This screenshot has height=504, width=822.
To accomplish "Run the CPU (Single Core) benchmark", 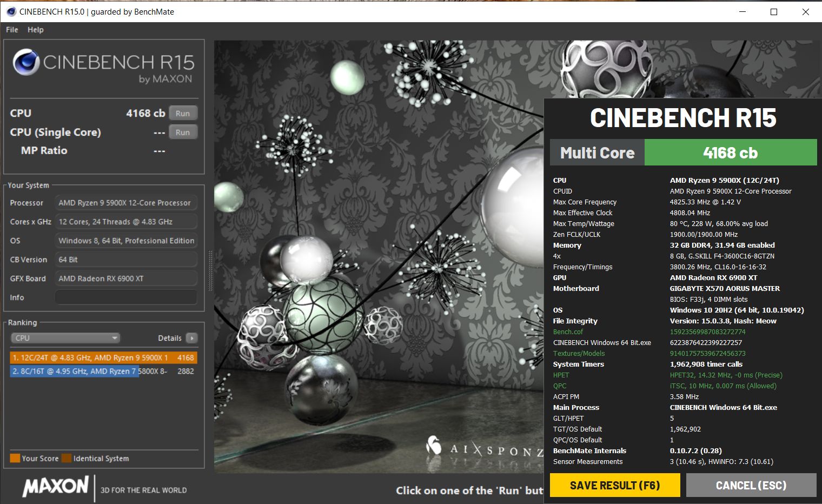I will tap(183, 132).
